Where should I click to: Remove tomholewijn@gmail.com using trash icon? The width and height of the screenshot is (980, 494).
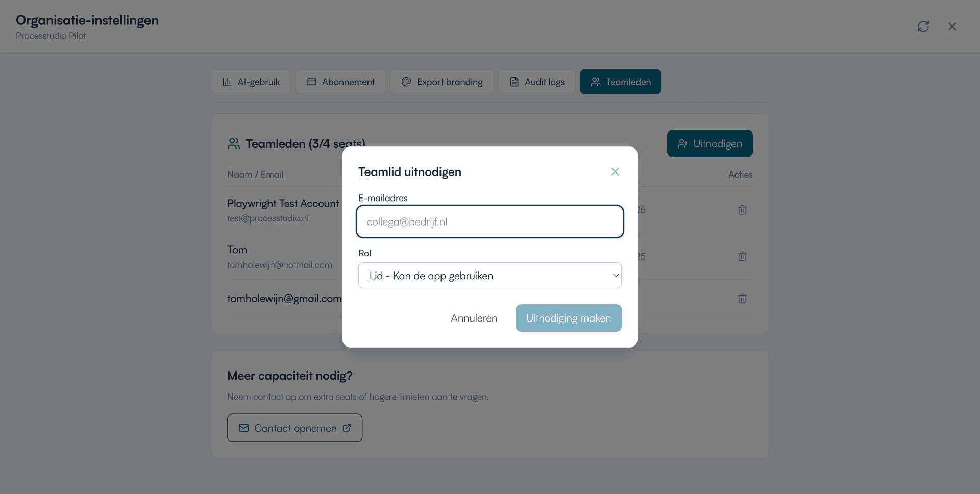pyautogui.click(x=742, y=299)
